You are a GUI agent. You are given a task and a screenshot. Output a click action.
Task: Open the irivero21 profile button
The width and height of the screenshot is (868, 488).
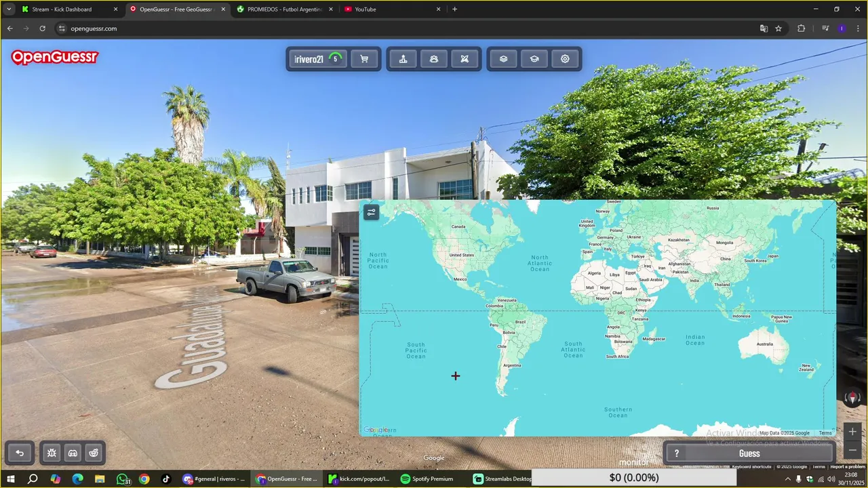pyautogui.click(x=318, y=59)
